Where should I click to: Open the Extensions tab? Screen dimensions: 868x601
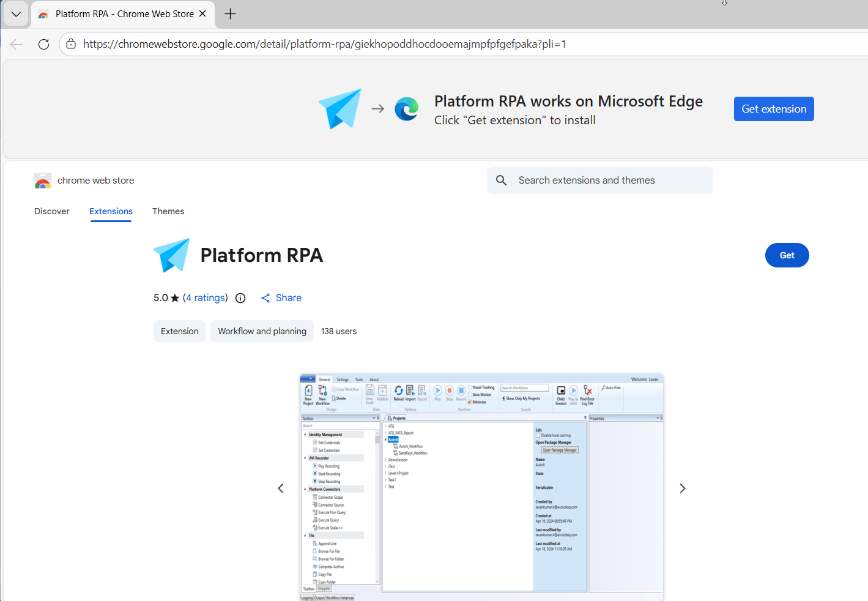coord(111,211)
